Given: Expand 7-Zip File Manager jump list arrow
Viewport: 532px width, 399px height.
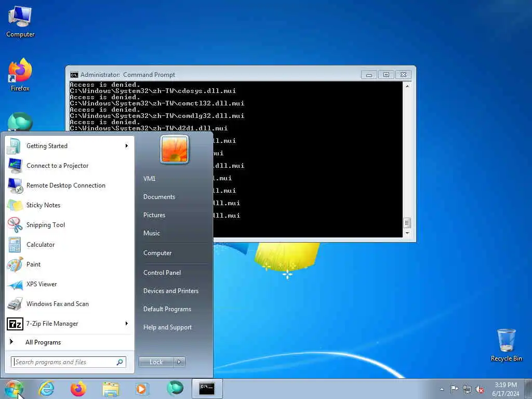Looking at the screenshot, I should pyautogui.click(x=127, y=323).
